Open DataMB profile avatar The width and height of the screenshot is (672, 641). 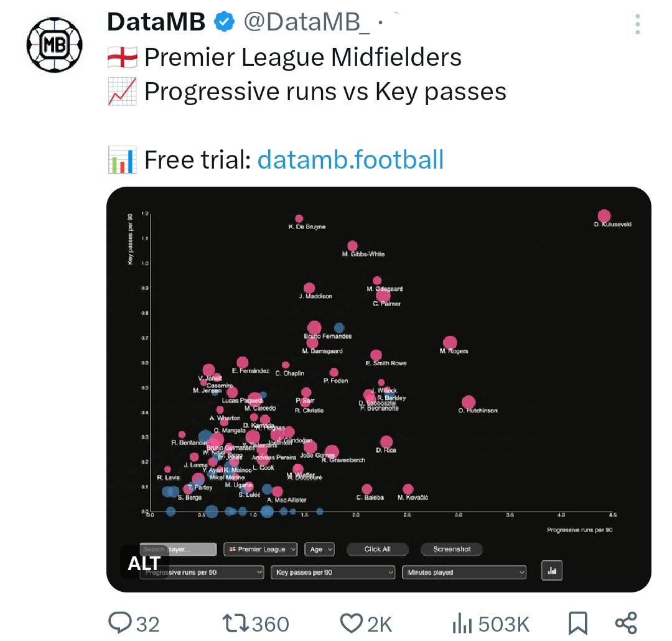click(x=54, y=45)
